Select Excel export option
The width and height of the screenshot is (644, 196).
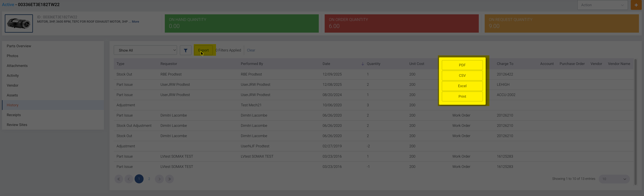pos(462,86)
